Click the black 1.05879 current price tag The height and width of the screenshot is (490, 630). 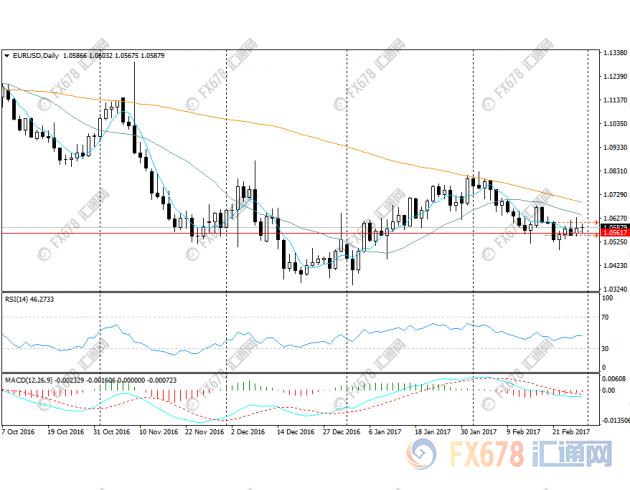(x=609, y=226)
